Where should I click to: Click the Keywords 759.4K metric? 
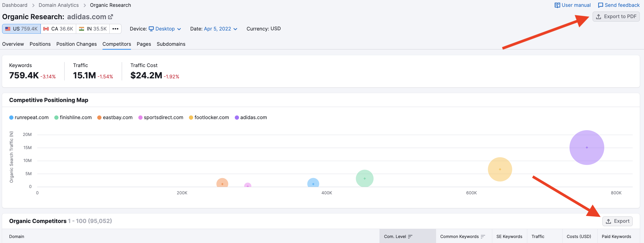coord(24,75)
